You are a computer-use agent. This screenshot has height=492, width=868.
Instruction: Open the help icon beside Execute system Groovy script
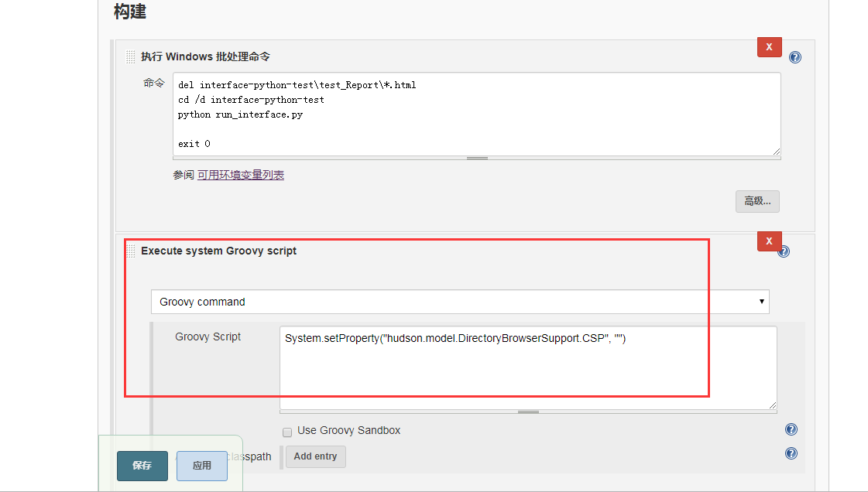tap(783, 251)
